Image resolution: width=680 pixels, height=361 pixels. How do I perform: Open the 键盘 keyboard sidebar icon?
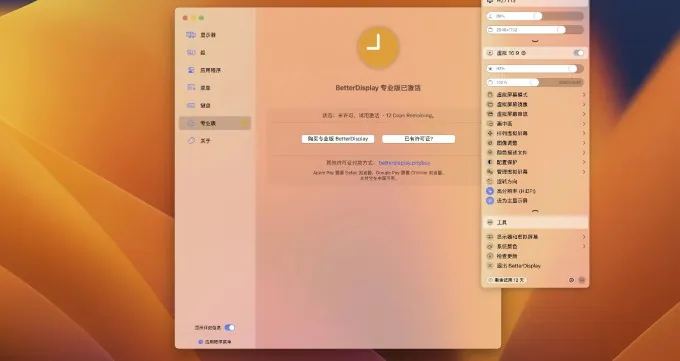pyautogui.click(x=191, y=105)
